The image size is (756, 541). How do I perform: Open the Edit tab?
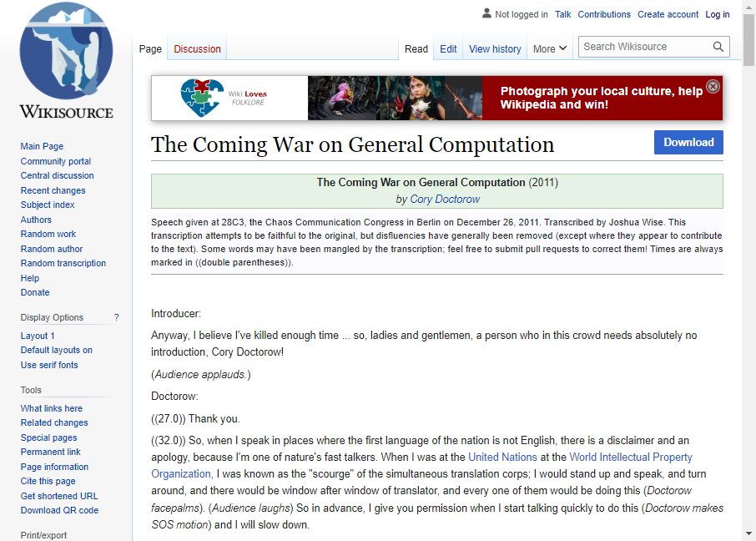[x=448, y=48]
